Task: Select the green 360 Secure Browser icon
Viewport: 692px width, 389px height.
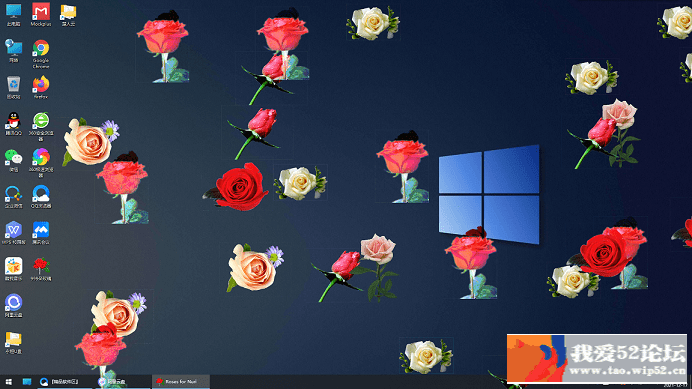Action: (x=41, y=127)
